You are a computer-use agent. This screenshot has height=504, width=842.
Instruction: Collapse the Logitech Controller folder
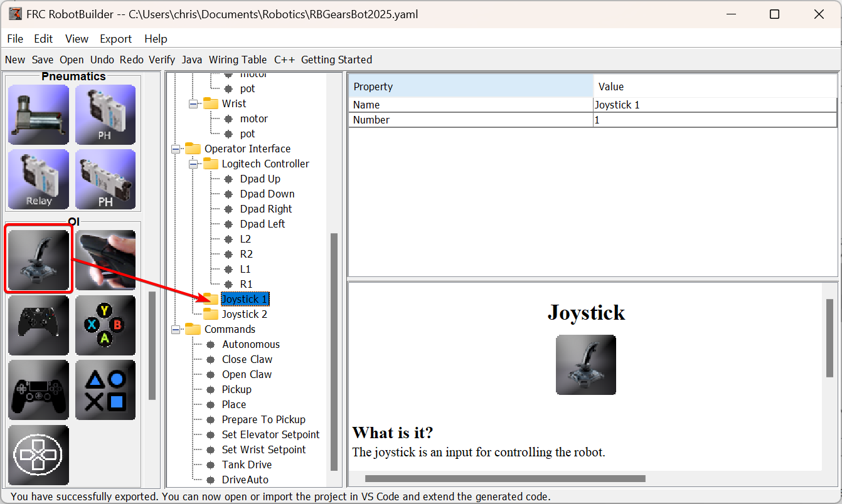(x=193, y=164)
